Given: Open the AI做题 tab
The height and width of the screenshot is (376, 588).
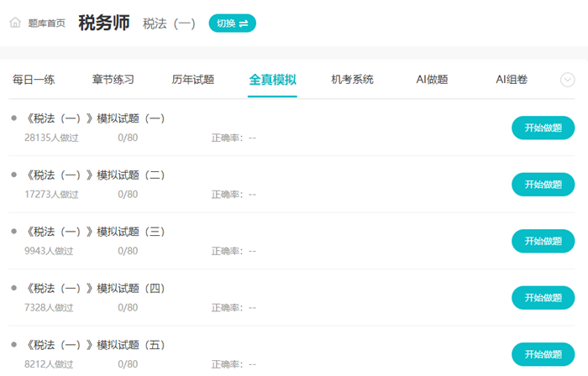Looking at the screenshot, I should (432, 80).
